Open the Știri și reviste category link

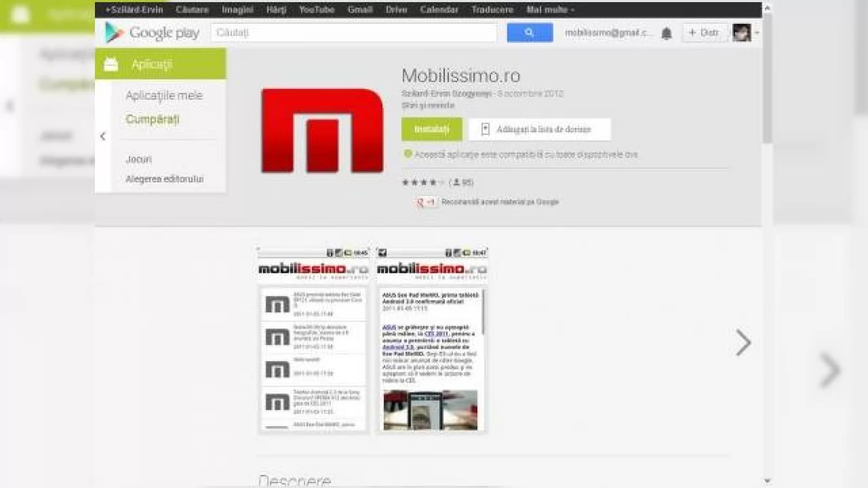(428, 105)
